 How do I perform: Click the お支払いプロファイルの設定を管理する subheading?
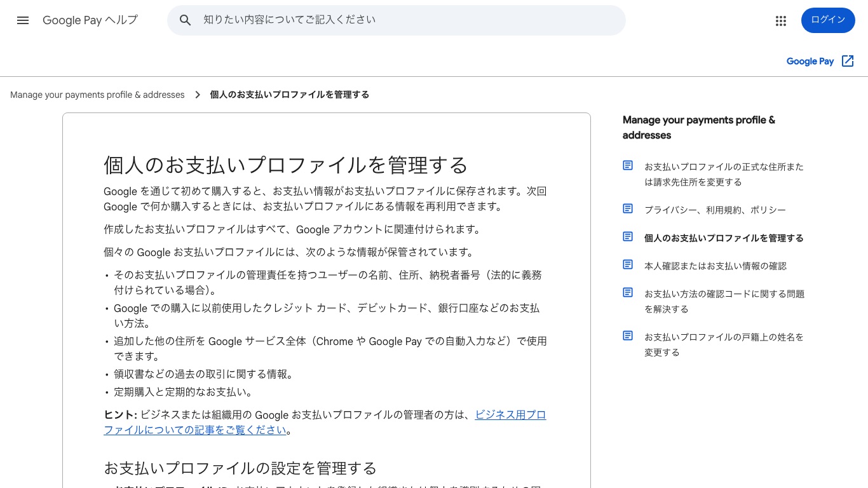240,469
